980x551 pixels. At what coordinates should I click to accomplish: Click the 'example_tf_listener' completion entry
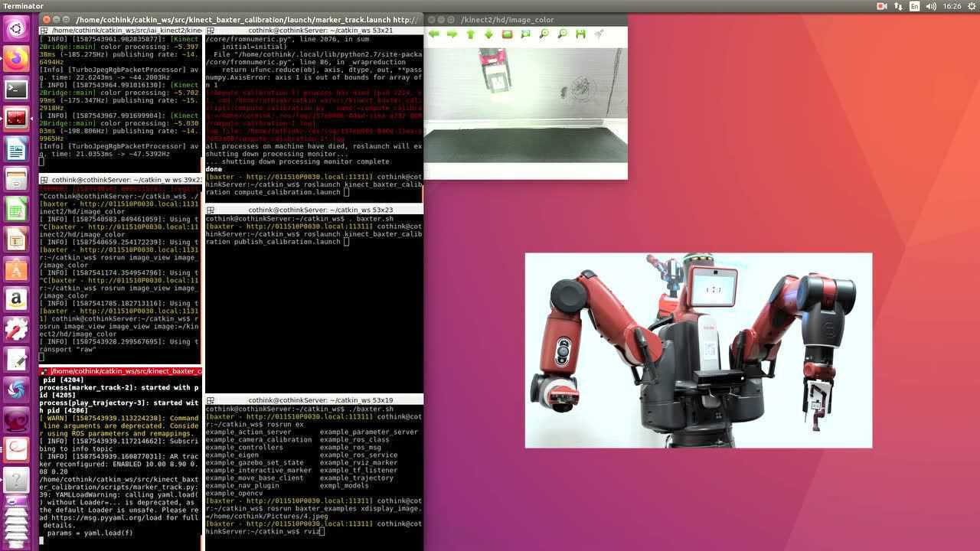click(x=358, y=470)
